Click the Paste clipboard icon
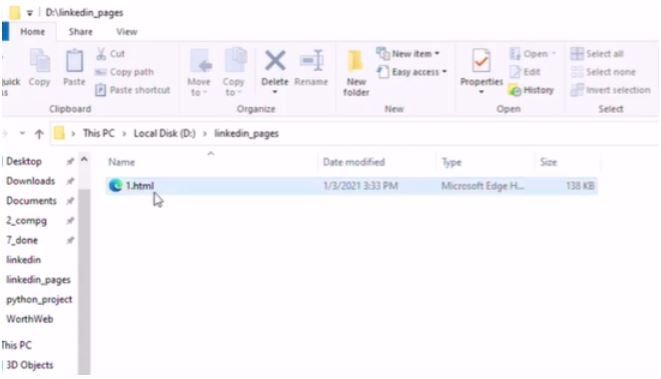This screenshot has width=661, height=379. pos(74,62)
